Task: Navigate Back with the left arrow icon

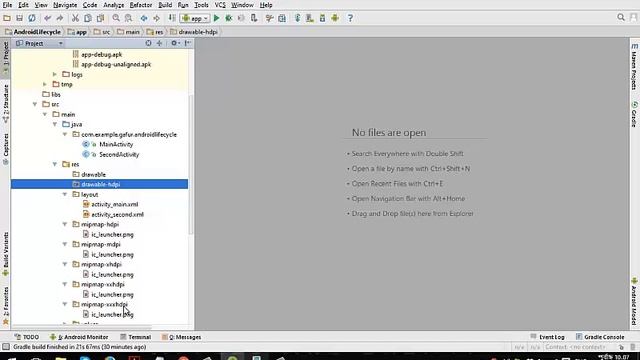Action: pos(144,18)
